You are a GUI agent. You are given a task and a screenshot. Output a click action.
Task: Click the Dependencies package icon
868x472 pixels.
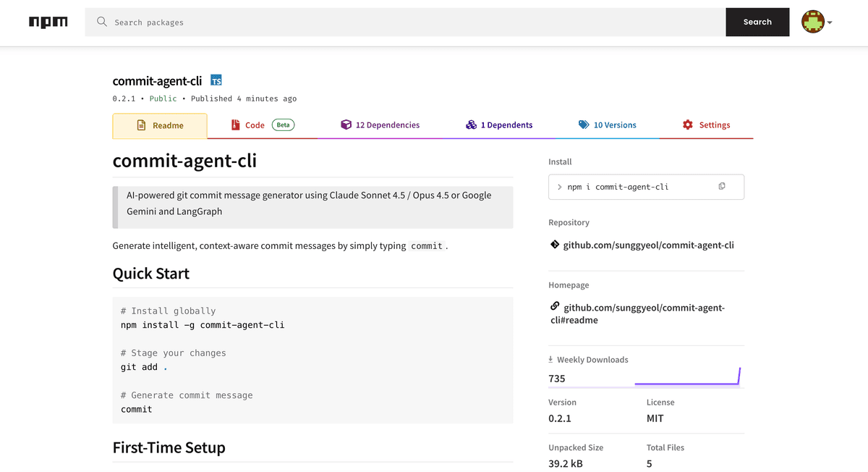click(x=346, y=125)
